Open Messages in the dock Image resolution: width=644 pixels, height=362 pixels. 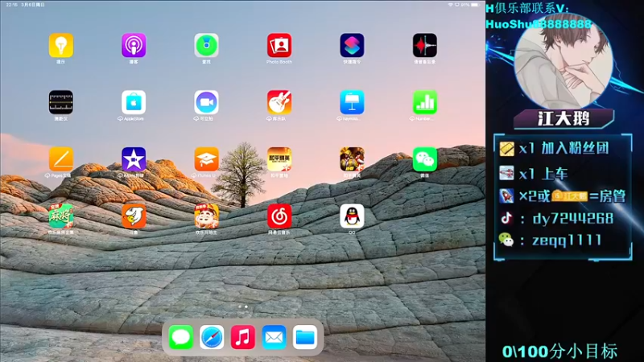coord(180,337)
